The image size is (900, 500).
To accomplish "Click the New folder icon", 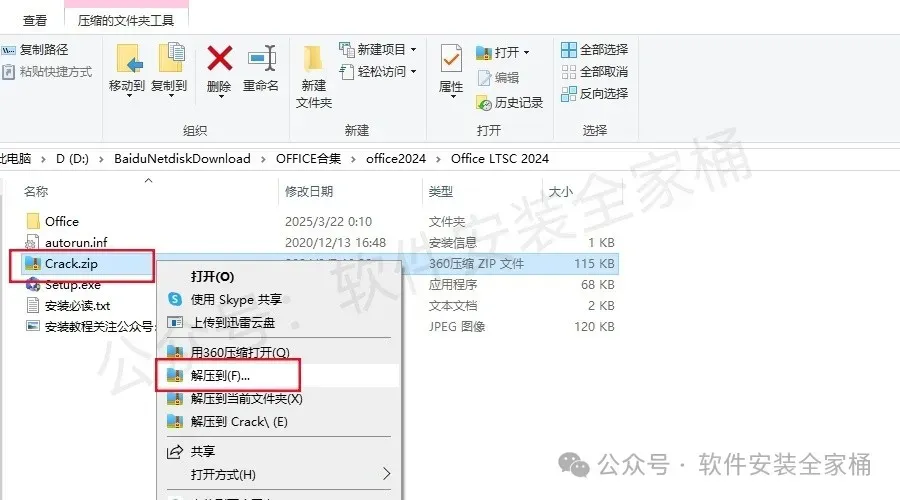I will (x=313, y=59).
